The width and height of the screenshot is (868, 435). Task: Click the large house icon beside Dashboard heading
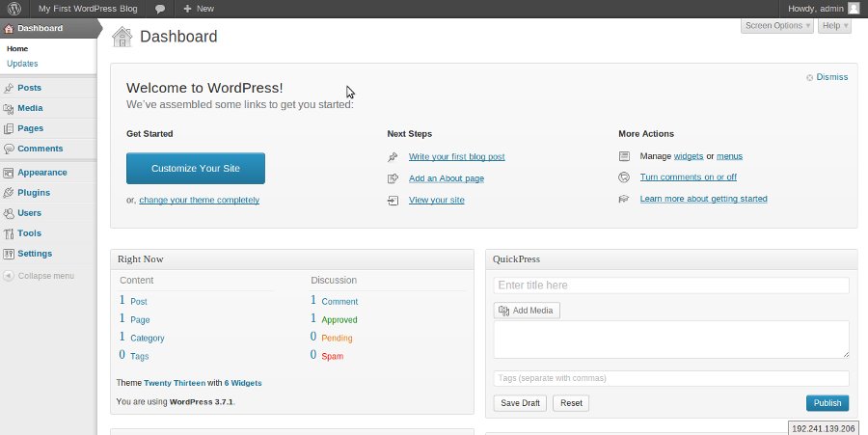point(122,37)
